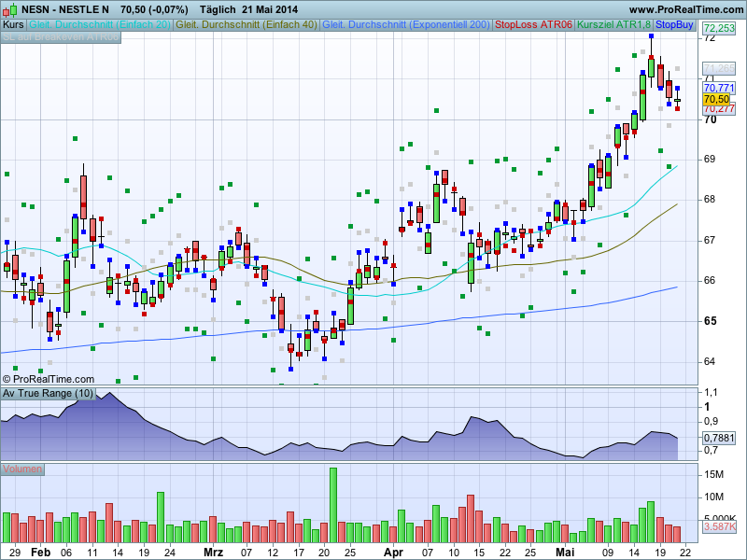Click the date 21 Mai 2014
The height and width of the screenshot is (560, 747).
(x=270, y=9)
